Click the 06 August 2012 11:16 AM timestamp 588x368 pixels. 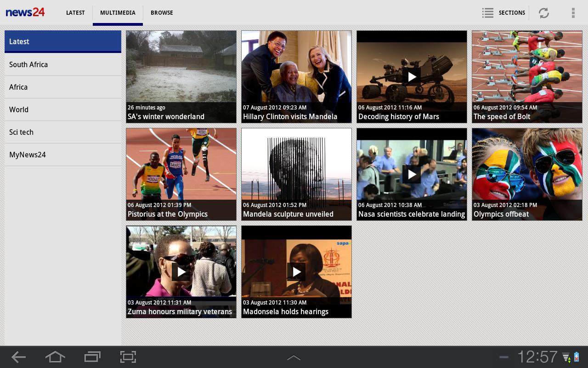(390, 108)
